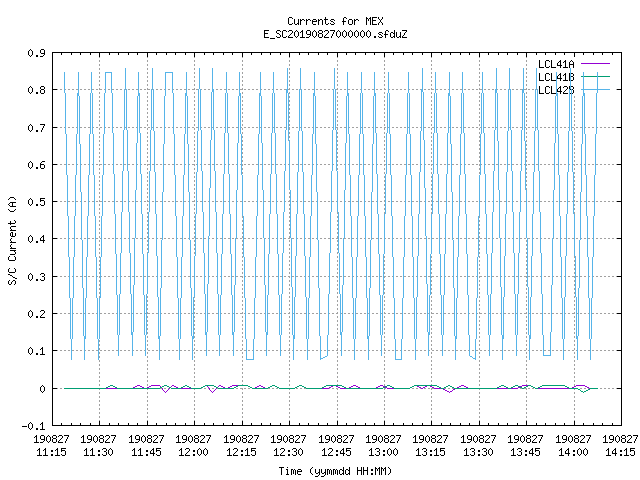Click the 13:30 time axis label
640x480 pixels.
[478, 446]
